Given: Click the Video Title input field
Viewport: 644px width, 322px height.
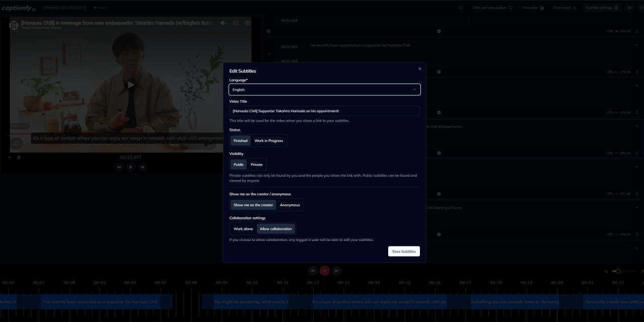Looking at the screenshot, I should pyautogui.click(x=324, y=111).
